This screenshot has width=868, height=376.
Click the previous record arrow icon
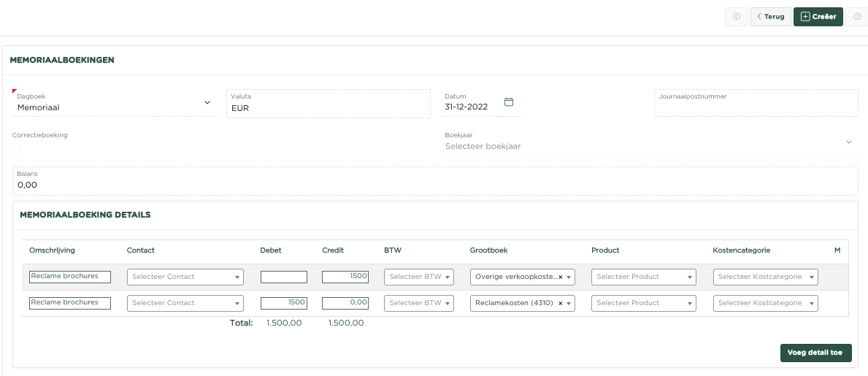click(x=736, y=16)
